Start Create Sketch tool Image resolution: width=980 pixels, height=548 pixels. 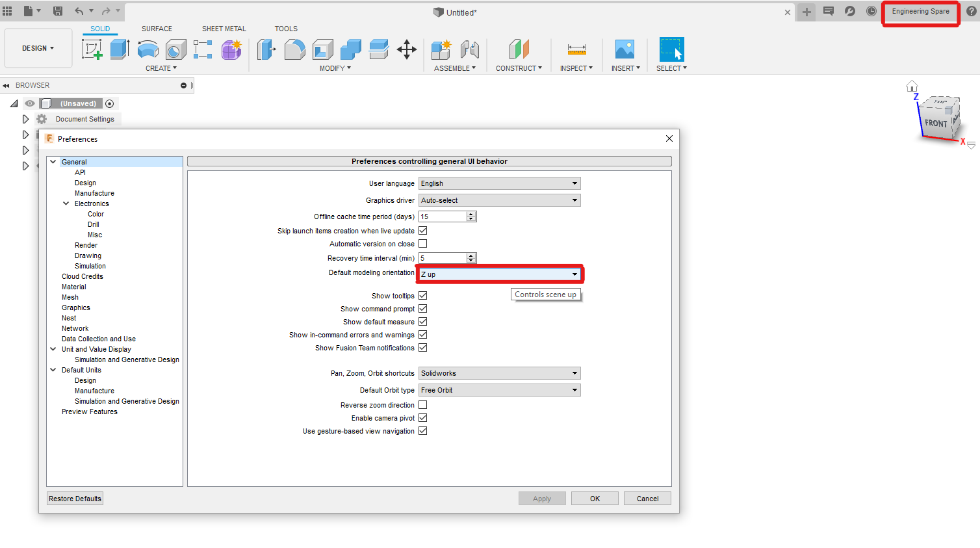92,49
